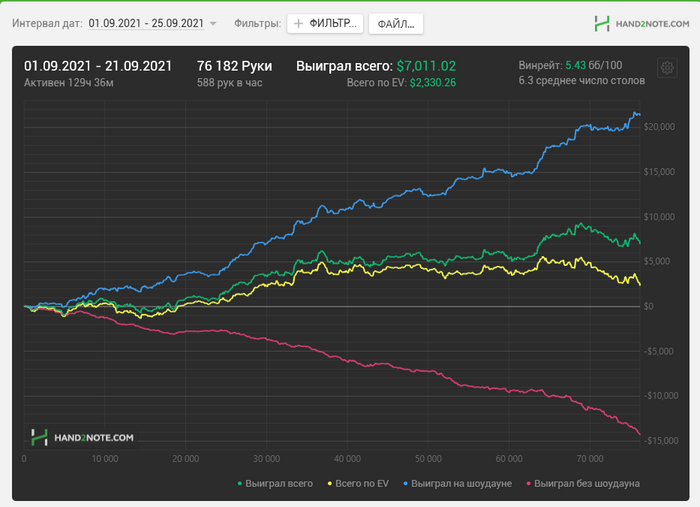This screenshot has height=507, width=700.
Task: Click the pink Выиграл без шоудауна legend dot
Action: (529, 483)
